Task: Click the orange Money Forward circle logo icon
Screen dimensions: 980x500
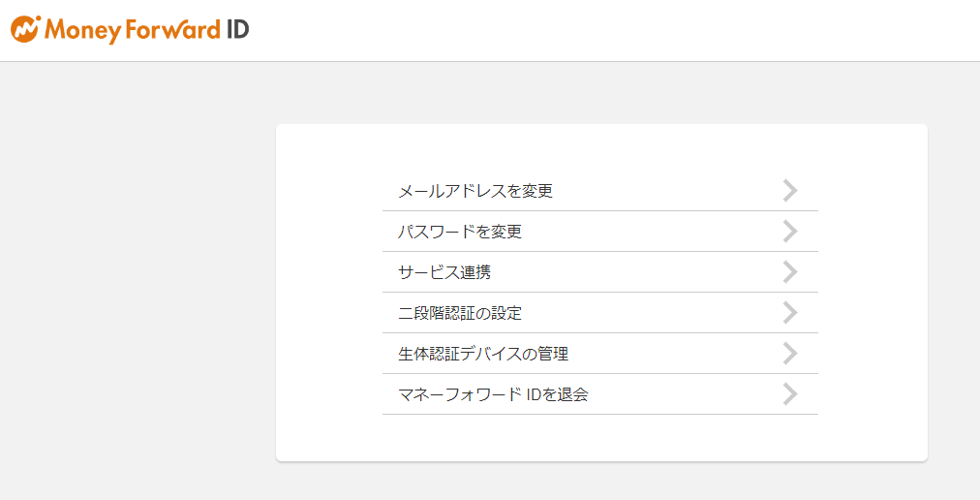Action: [x=25, y=29]
